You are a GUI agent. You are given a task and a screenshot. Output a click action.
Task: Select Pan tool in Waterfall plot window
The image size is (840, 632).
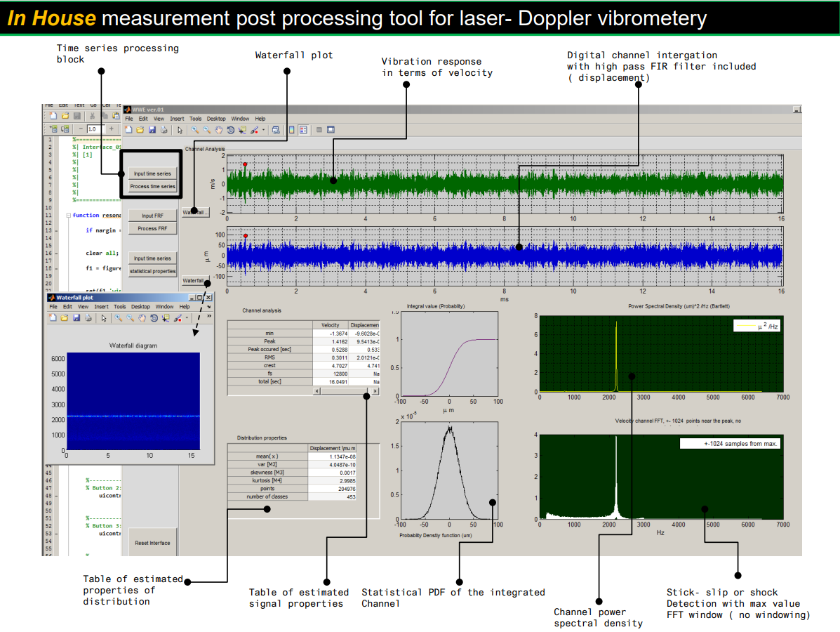[x=142, y=318]
